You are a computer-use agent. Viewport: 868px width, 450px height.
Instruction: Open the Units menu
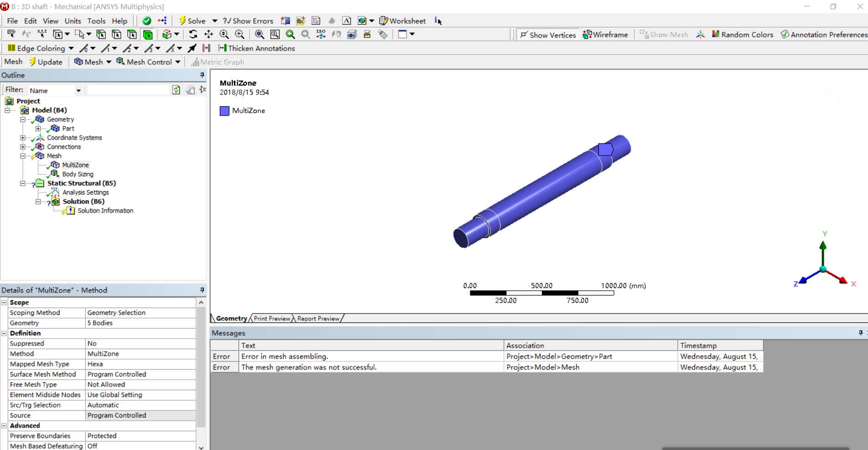click(x=73, y=21)
